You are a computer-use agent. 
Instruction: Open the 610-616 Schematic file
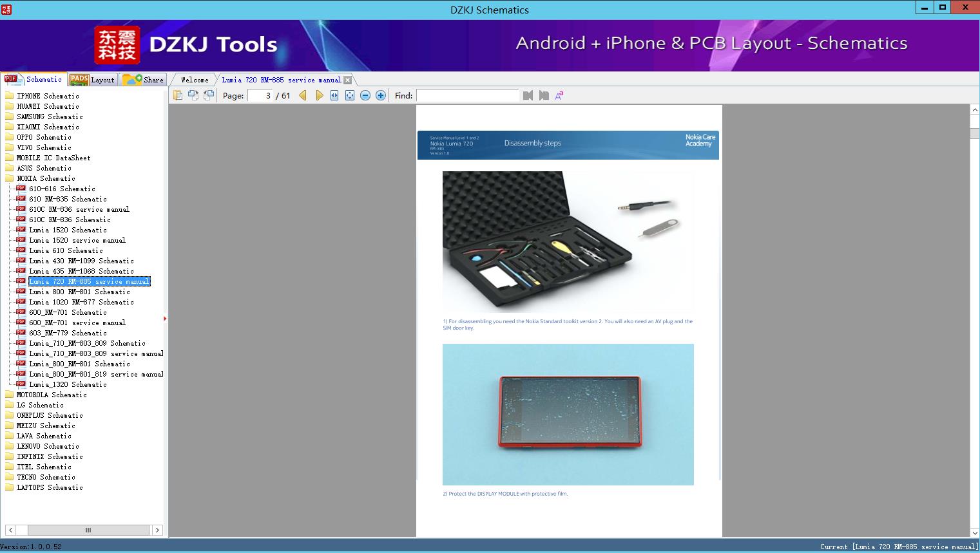[x=62, y=189]
